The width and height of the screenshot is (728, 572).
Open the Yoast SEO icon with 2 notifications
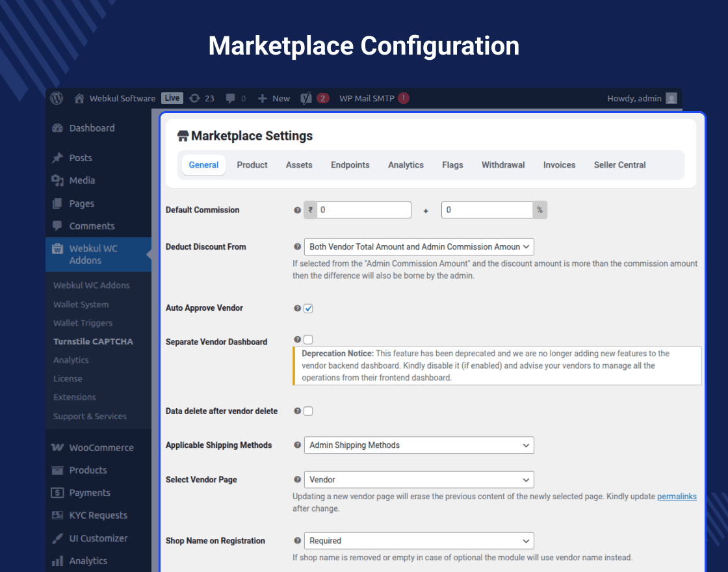point(306,98)
